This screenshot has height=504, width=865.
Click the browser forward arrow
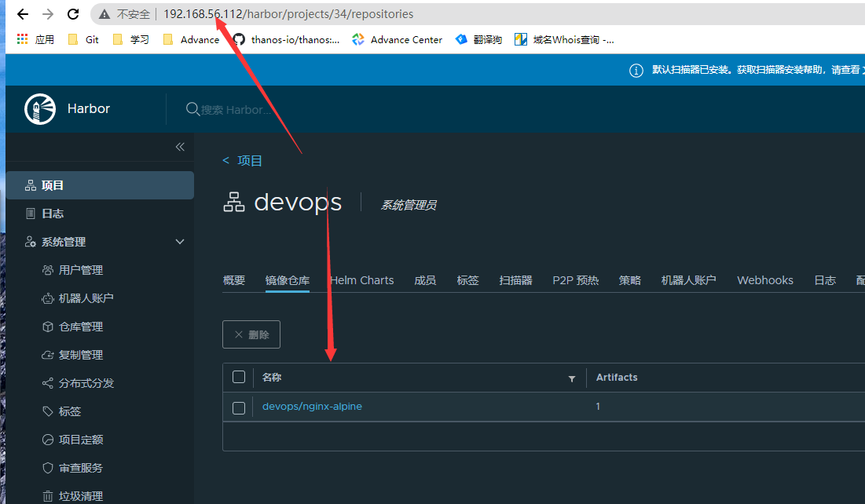point(48,14)
